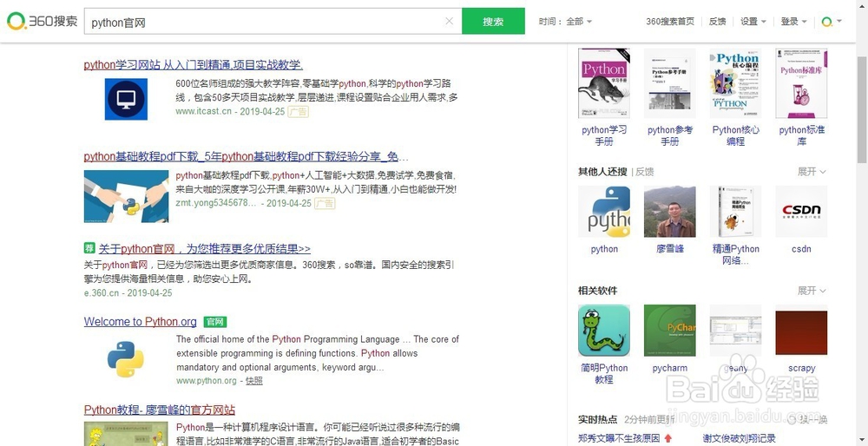The height and width of the screenshot is (446, 868).
Task: Click the geany software screenshot icon
Action: (x=736, y=331)
